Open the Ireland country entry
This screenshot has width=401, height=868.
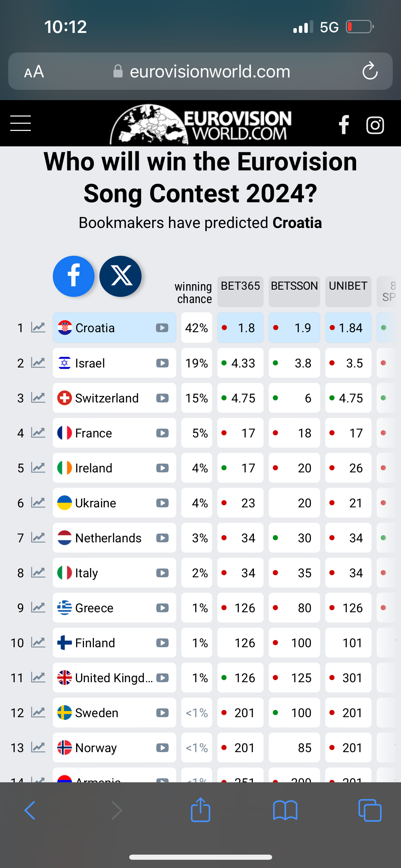[114, 468]
